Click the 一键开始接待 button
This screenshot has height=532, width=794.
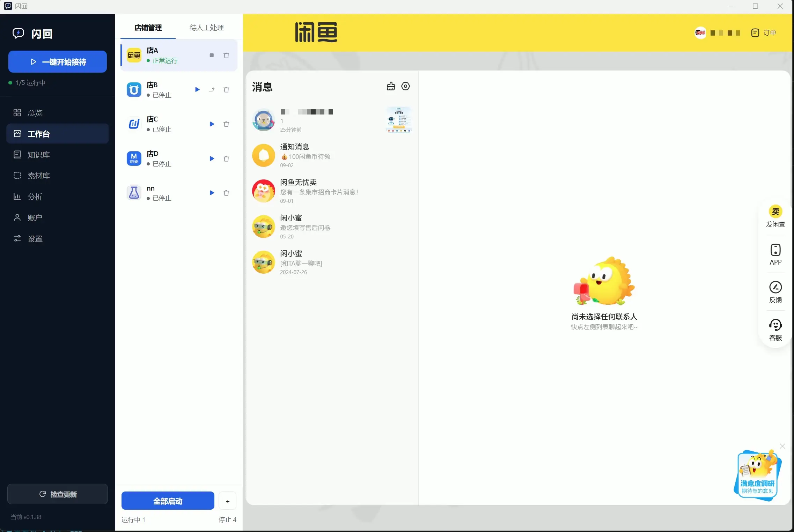58,62
